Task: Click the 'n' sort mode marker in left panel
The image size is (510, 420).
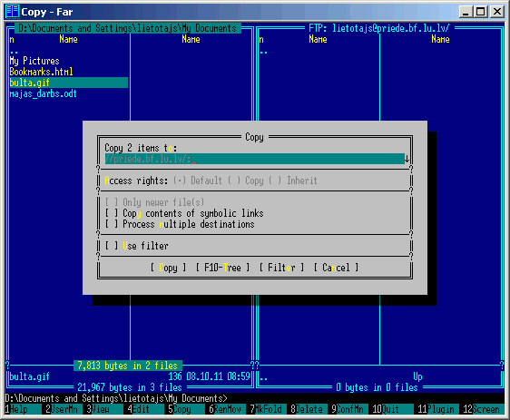Action: (x=12, y=39)
